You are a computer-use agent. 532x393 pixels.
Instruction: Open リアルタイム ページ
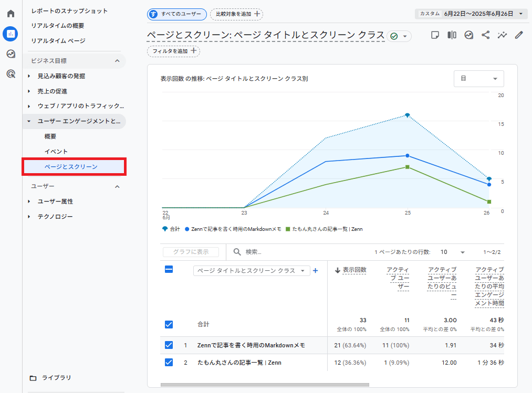pos(58,41)
